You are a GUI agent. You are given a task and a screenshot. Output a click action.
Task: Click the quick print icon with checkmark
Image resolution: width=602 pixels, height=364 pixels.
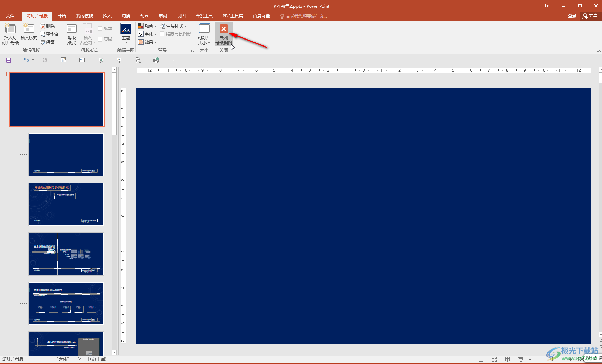coord(156,60)
